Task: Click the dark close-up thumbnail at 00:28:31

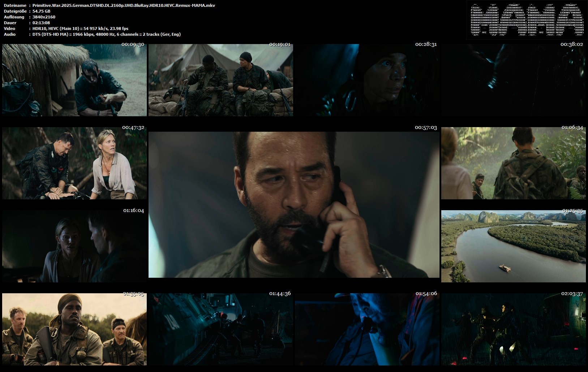Action: click(367, 80)
